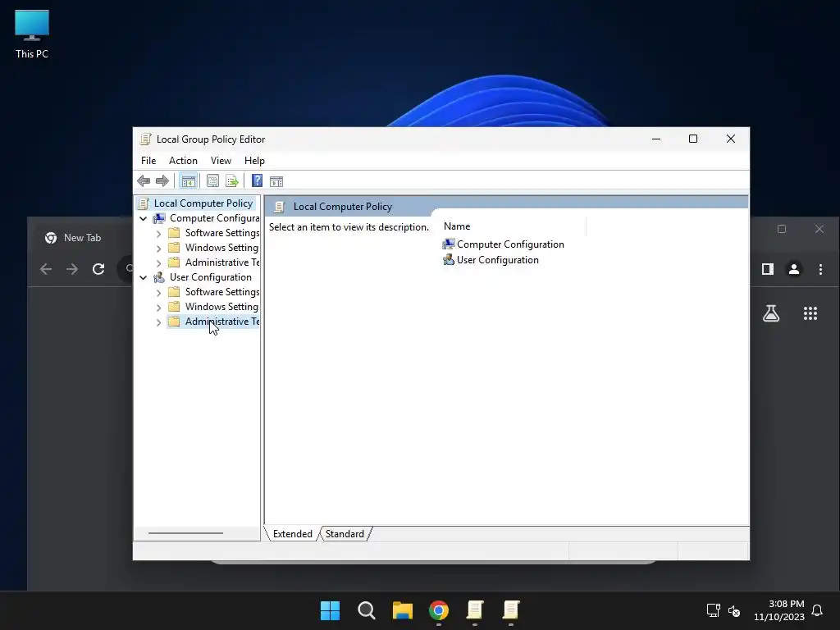
Task: Switch to the Extended tab
Action: pos(293,534)
